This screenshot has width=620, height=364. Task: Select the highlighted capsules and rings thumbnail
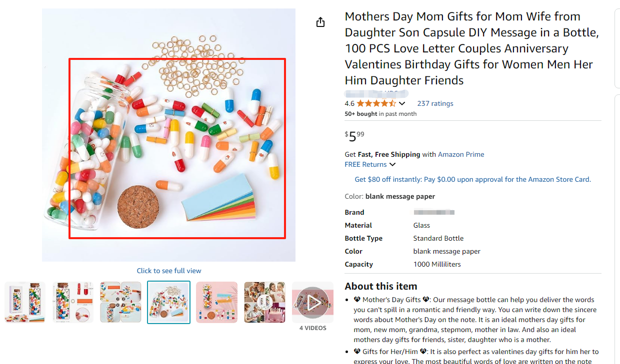(168, 302)
